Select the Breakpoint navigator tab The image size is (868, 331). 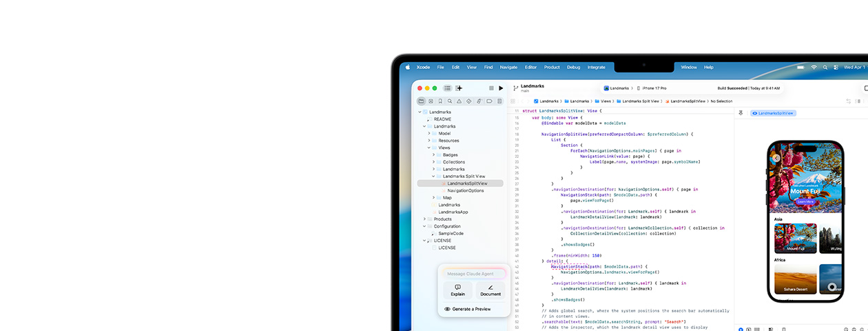[x=489, y=101]
